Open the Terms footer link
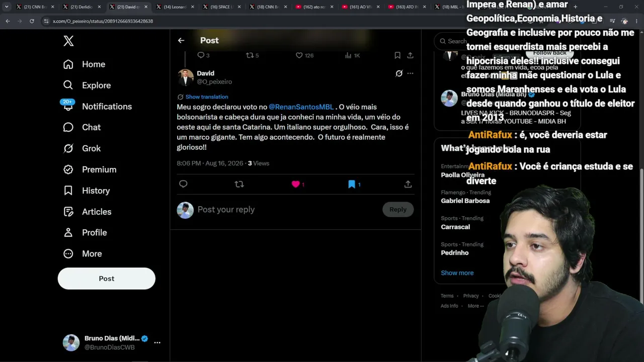The width and height of the screenshot is (644, 362). click(x=447, y=296)
